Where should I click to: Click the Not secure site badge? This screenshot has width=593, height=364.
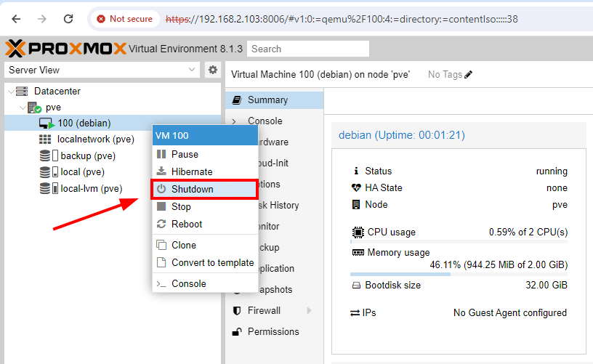point(124,18)
